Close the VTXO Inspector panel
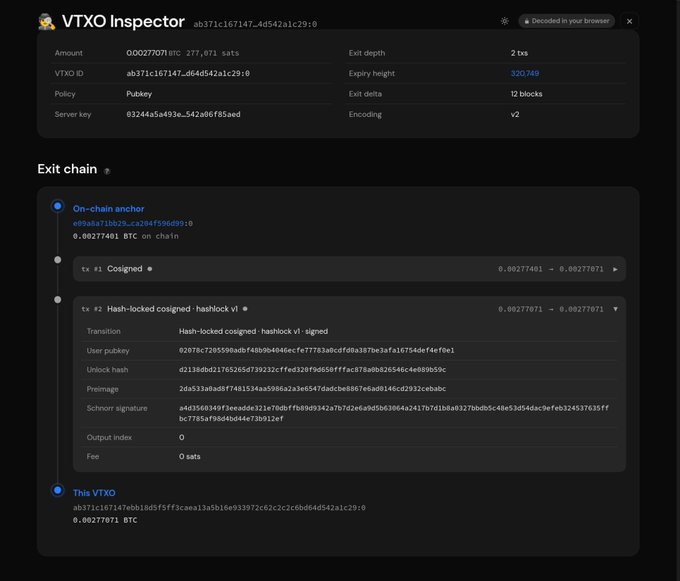This screenshot has width=680, height=581. pos(629,21)
